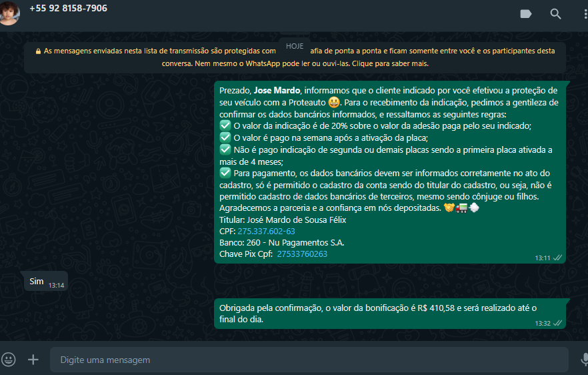Click the plus attach icon
Image resolution: width=588 pixels, height=375 pixels.
point(33,360)
